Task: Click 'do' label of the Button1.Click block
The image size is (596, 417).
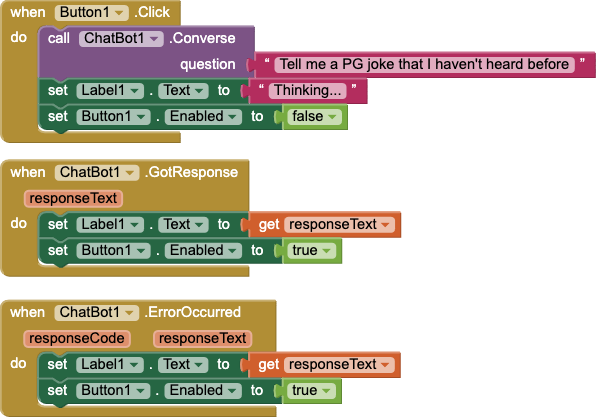Action: tap(19, 37)
